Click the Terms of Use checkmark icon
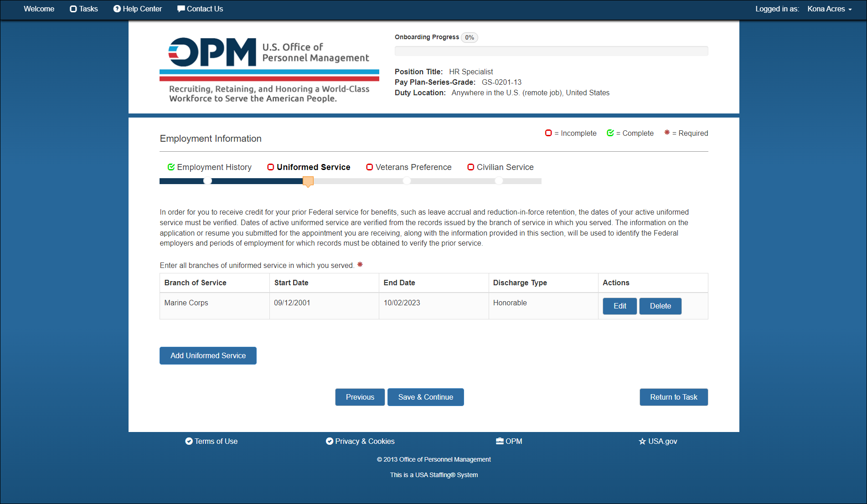 point(189,441)
